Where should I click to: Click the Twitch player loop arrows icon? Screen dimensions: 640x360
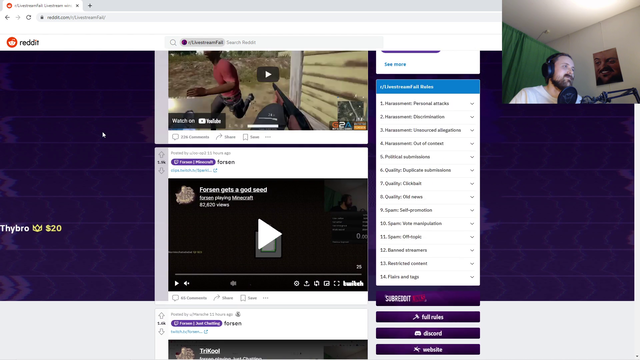tap(316, 283)
